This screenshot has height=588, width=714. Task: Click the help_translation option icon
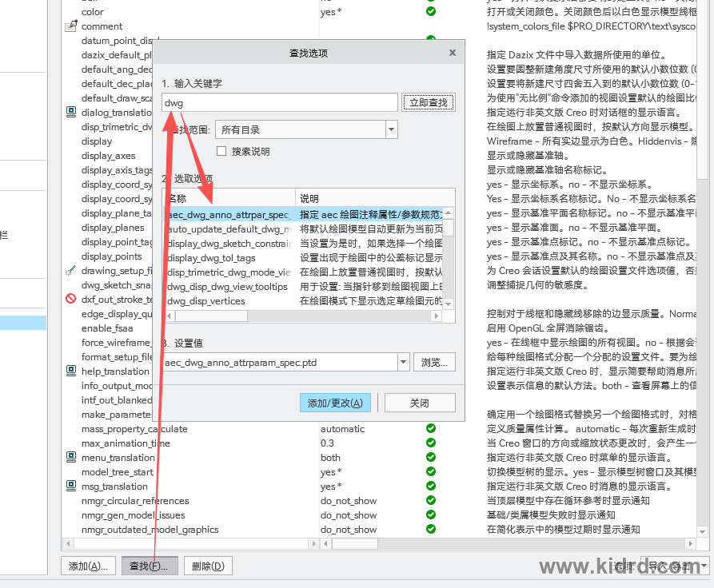(71, 371)
